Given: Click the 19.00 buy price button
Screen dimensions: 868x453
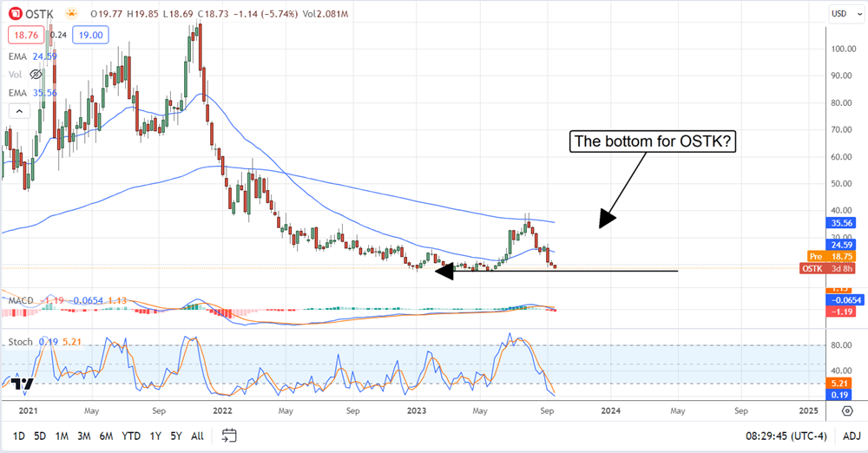Looking at the screenshot, I should click(91, 35).
